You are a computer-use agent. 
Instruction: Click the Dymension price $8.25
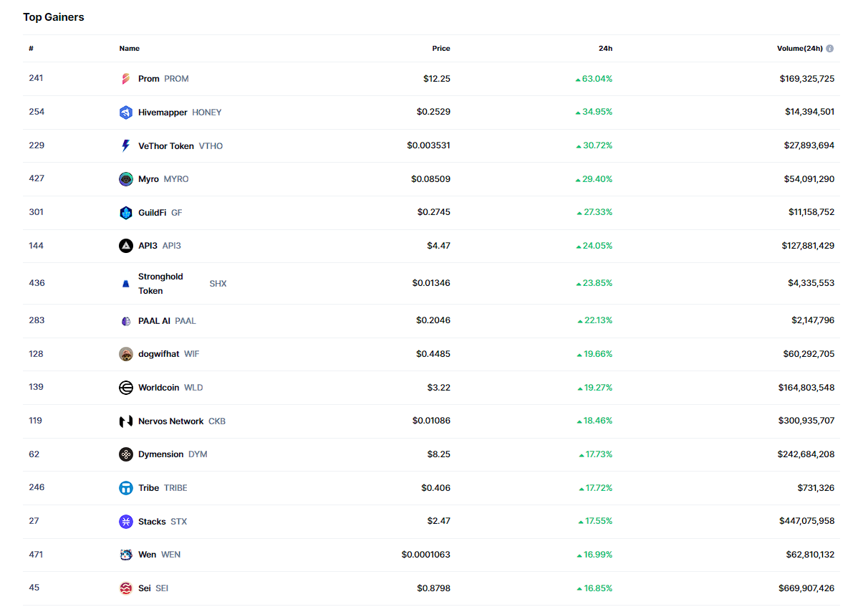tap(439, 454)
